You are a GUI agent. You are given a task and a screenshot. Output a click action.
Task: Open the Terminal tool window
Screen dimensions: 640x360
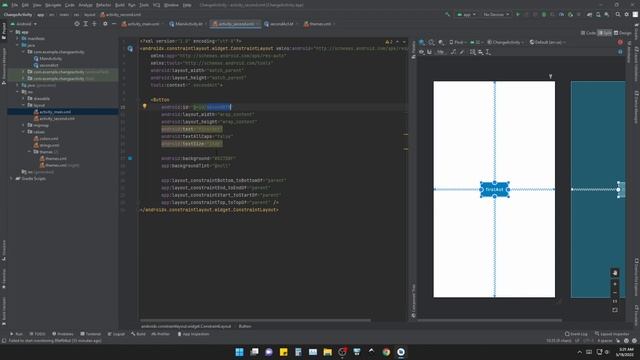point(90,334)
